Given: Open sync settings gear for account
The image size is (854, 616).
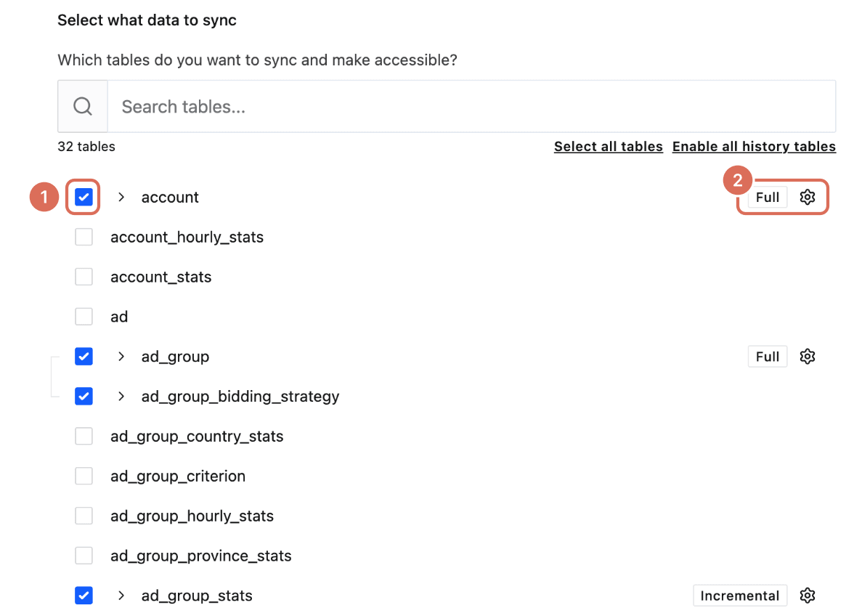Looking at the screenshot, I should point(808,197).
